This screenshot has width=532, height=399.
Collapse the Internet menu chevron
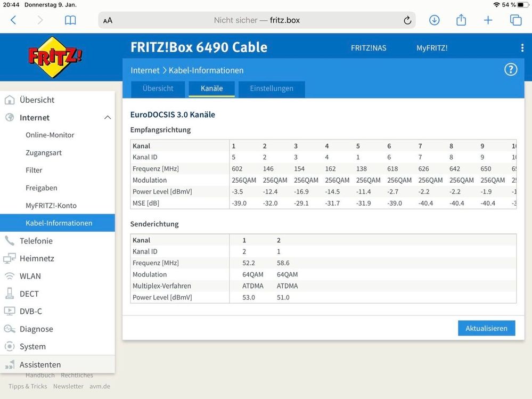pos(108,117)
